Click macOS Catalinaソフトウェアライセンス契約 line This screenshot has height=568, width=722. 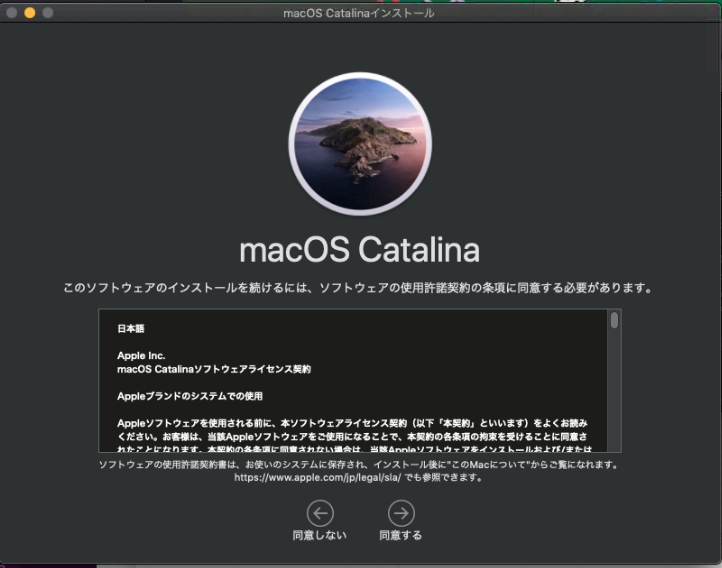tap(214, 369)
